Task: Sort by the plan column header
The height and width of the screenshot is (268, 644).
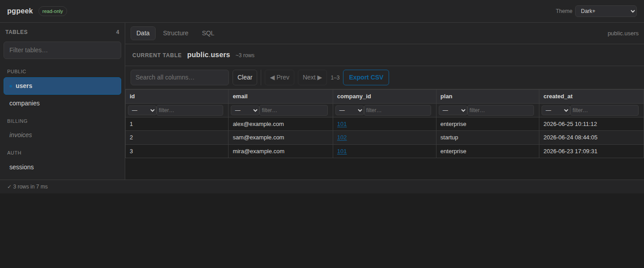Action: pos(487,96)
